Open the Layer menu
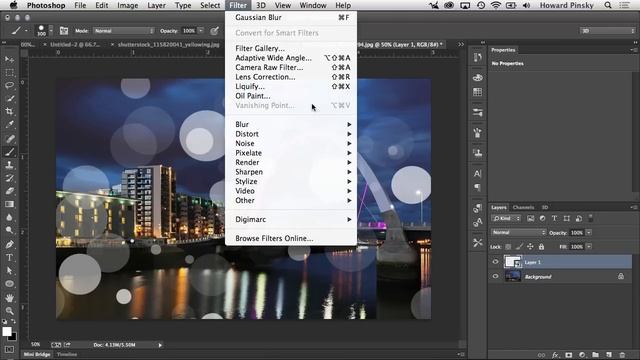This screenshot has width=640, height=360. pos(156,5)
